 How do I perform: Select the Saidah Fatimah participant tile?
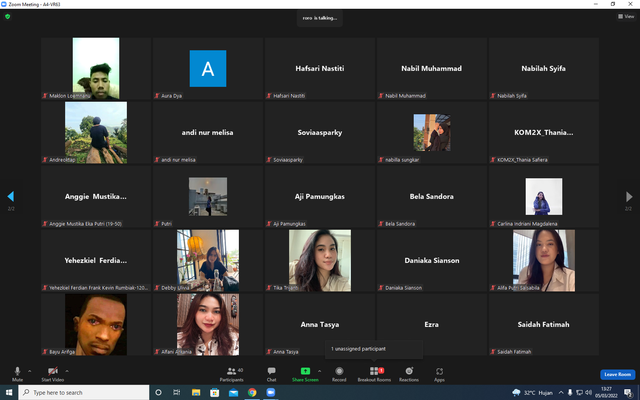(x=544, y=324)
